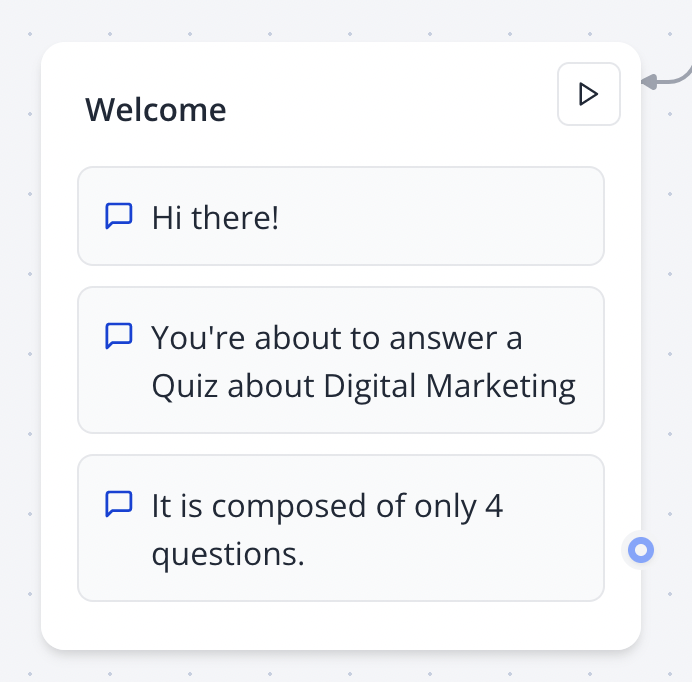Image resolution: width=692 pixels, height=682 pixels.
Task: Click the "Quiz about Digital Marketing" text line
Action: point(363,386)
